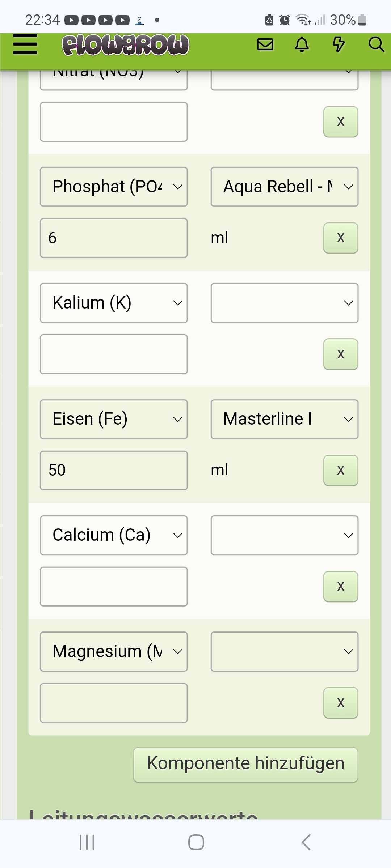This screenshot has width=391, height=868.
Task: Click Komponente hinzufügen button
Action: coord(245,765)
